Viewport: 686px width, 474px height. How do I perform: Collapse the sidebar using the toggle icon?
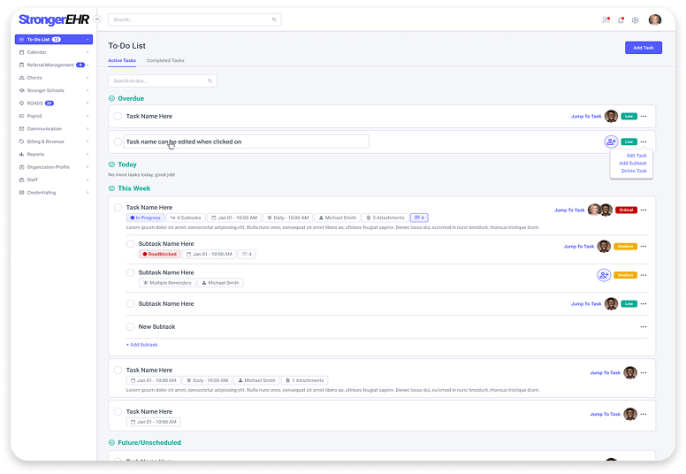97,20
